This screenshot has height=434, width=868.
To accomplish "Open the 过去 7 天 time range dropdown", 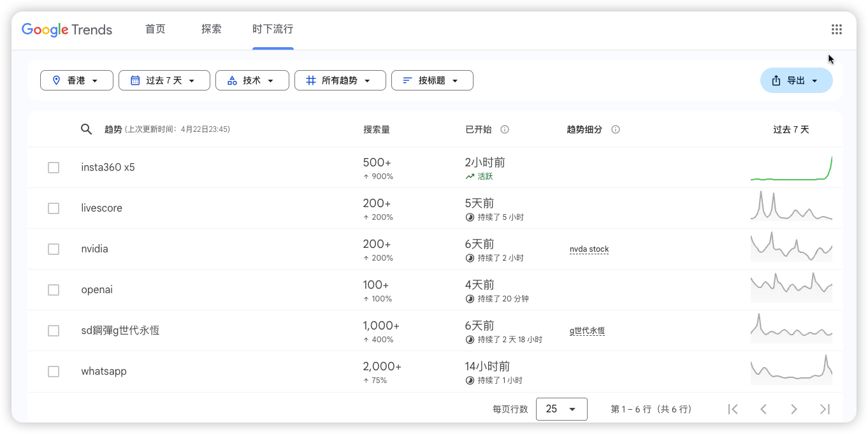I will point(164,80).
